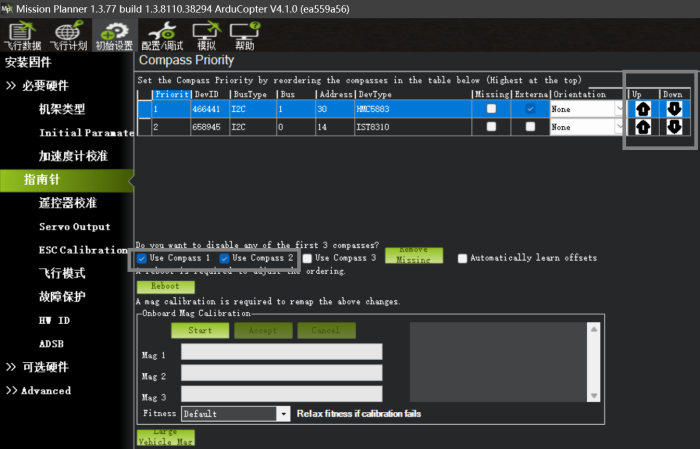Screen dimensions: 700x449
Task: Open 遥控器校准 radio calibration page
Action: click(67, 203)
